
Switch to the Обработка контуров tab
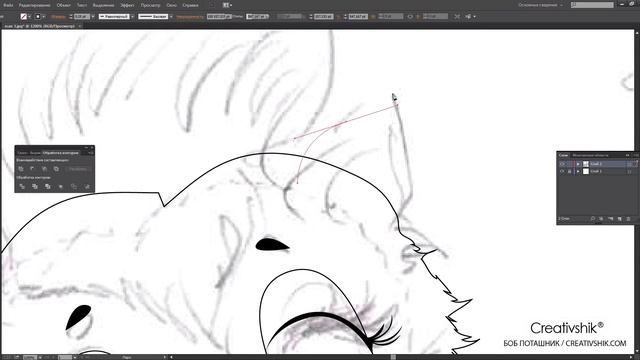(x=60, y=153)
